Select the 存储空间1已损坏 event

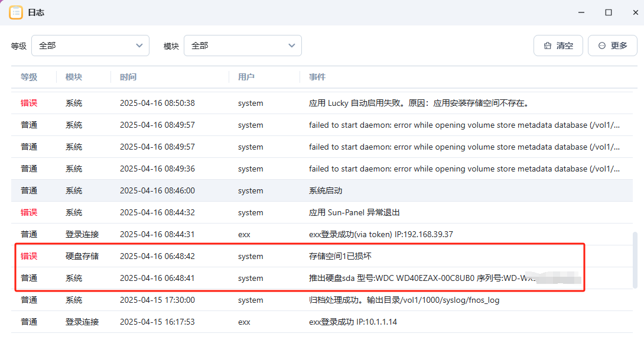(340, 256)
